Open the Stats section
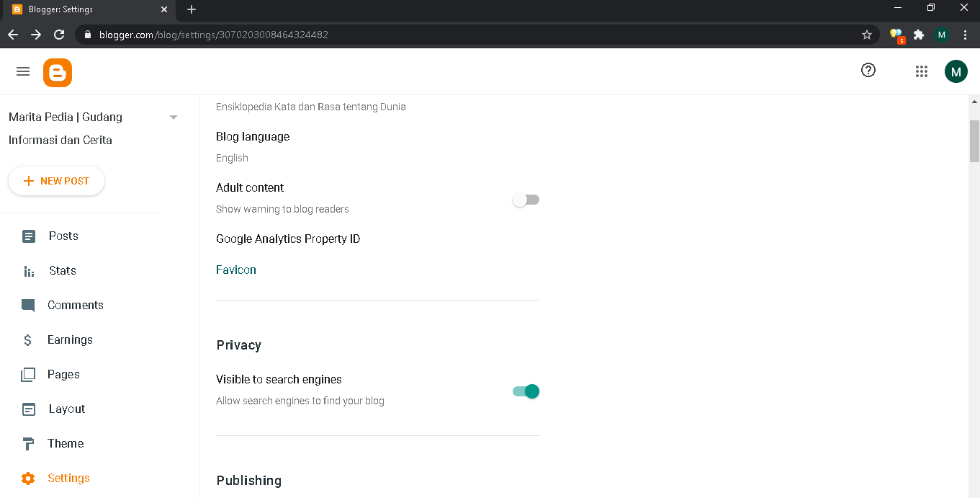980x498 pixels. click(62, 270)
